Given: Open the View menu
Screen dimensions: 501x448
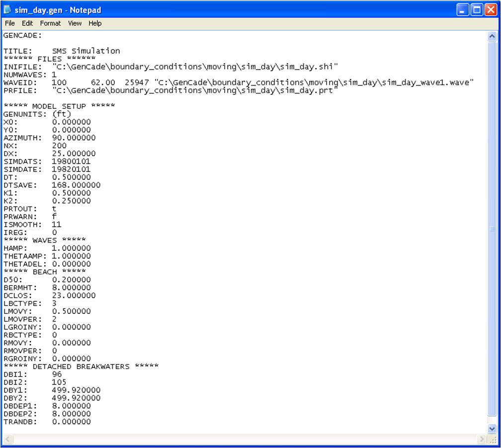Looking at the screenshot, I should click(75, 23).
